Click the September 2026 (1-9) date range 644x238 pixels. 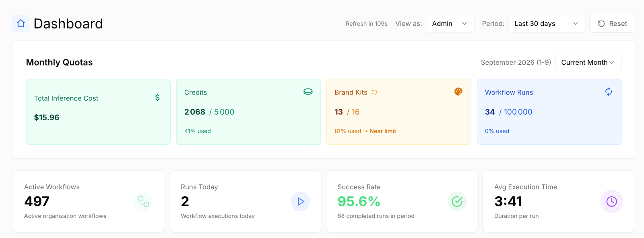click(x=516, y=62)
